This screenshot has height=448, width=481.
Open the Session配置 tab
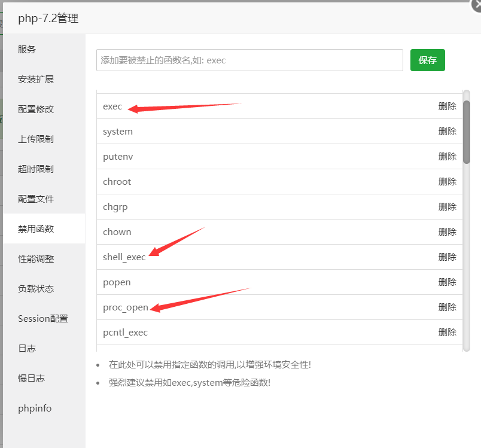(x=43, y=319)
